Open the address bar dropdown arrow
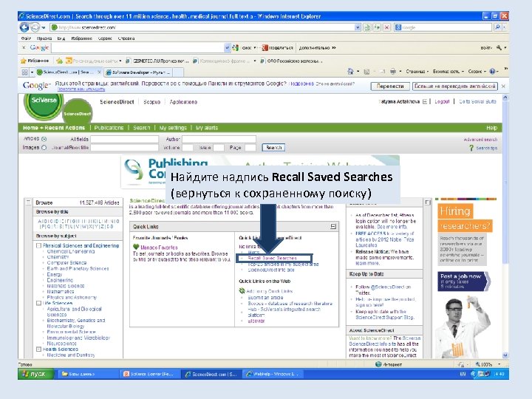This screenshot has height=399, width=532. point(358,27)
